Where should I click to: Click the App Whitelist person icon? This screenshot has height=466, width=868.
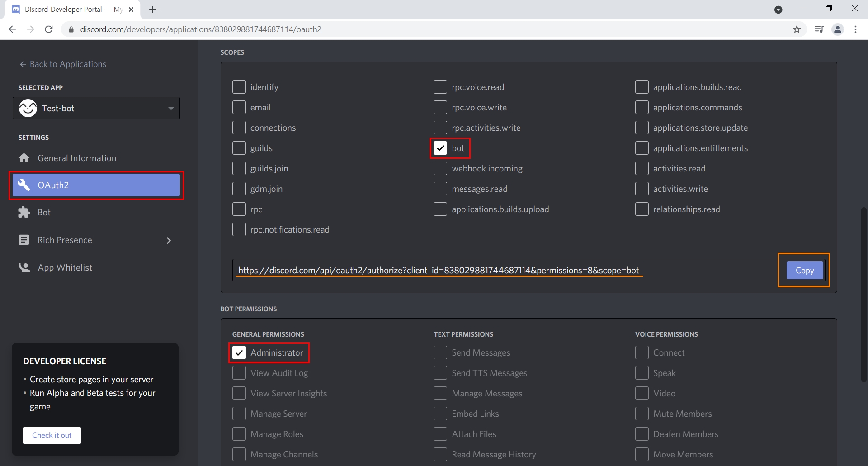coord(24,267)
